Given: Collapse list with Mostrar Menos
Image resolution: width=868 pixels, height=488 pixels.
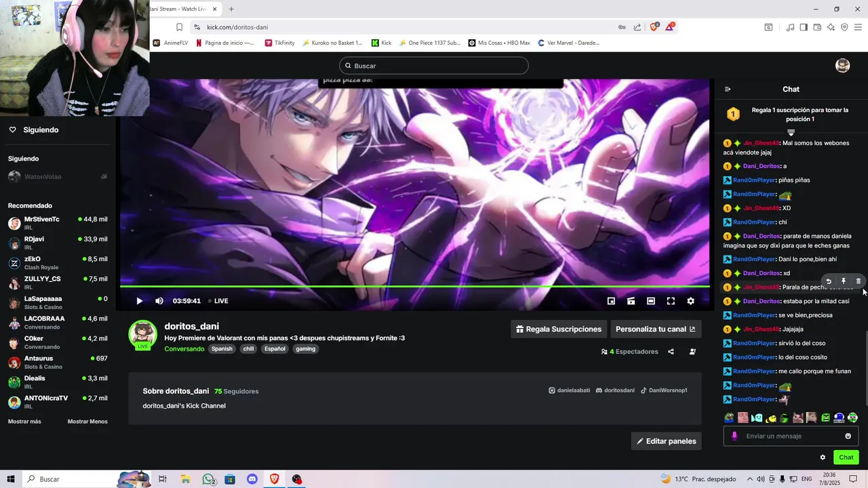Looking at the screenshot, I should click(87, 422).
